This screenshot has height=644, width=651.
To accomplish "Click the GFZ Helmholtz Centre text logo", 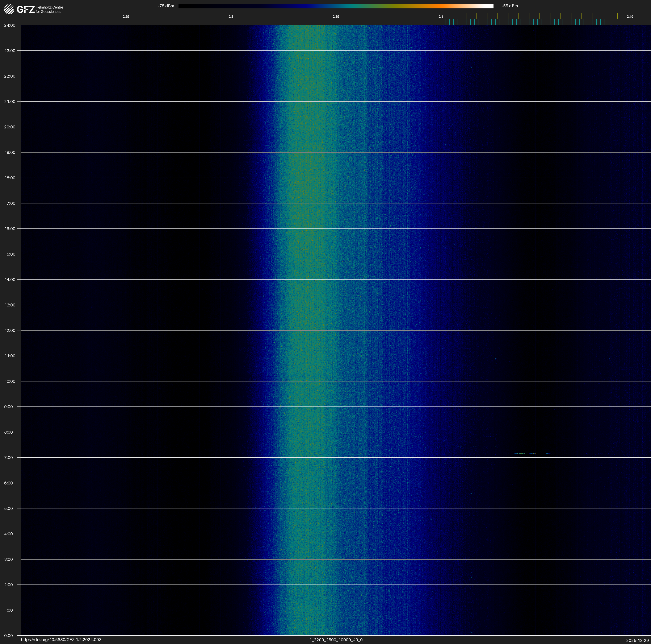I will coord(40,9).
